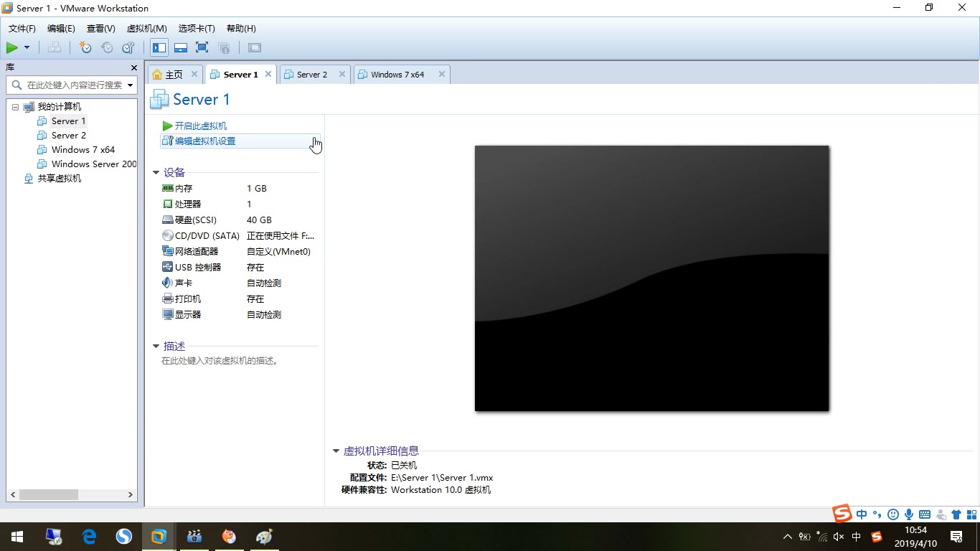The height and width of the screenshot is (551, 980).
Task: Close the 主页 tab
Action: [x=194, y=74]
